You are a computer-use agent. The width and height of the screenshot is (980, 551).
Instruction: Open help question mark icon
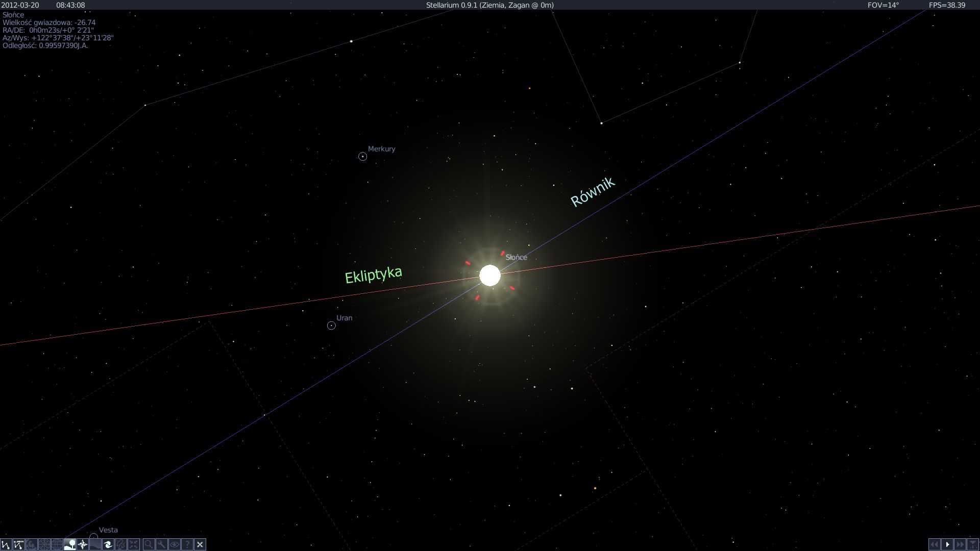[x=187, y=544]
